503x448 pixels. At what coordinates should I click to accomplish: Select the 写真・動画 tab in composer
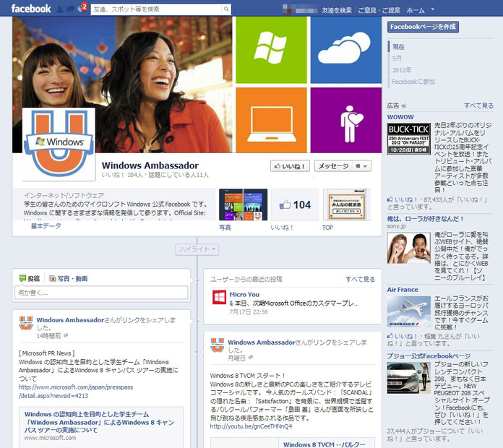click(x=68, y=279)
